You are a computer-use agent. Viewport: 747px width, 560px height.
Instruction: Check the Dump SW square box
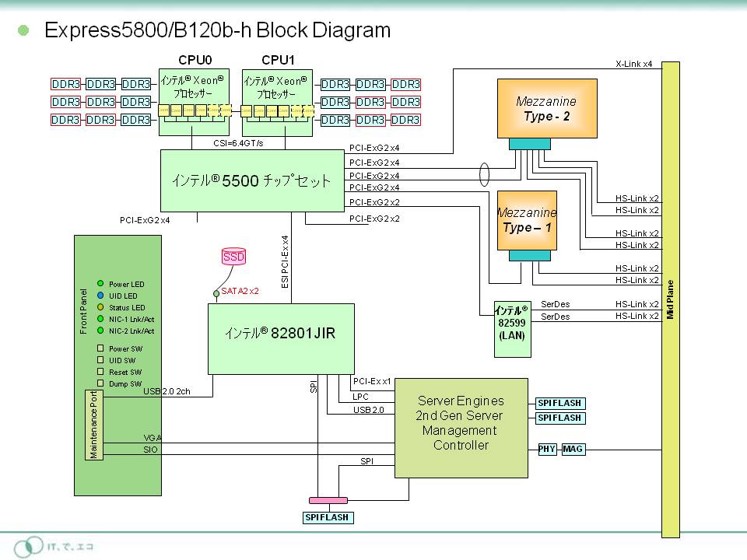click(100, 383)
